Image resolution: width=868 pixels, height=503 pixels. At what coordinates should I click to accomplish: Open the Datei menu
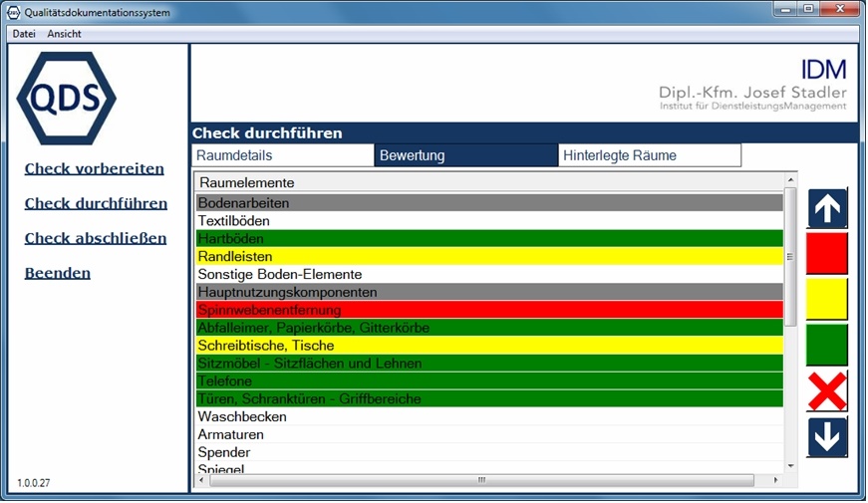pos(24,34)
